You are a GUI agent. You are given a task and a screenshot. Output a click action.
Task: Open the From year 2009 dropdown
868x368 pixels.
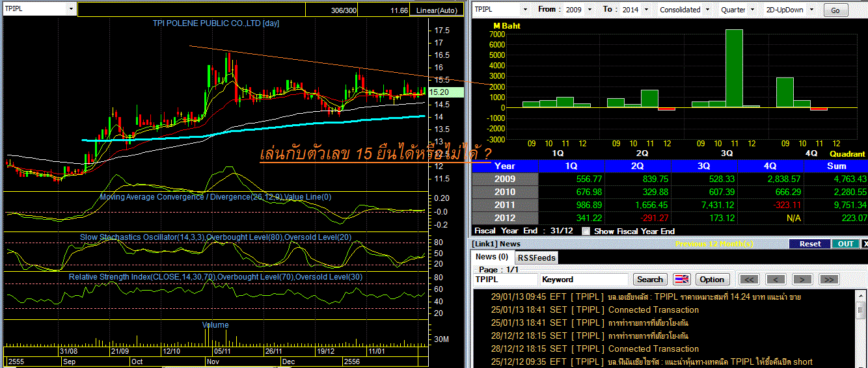click(590, 10)
